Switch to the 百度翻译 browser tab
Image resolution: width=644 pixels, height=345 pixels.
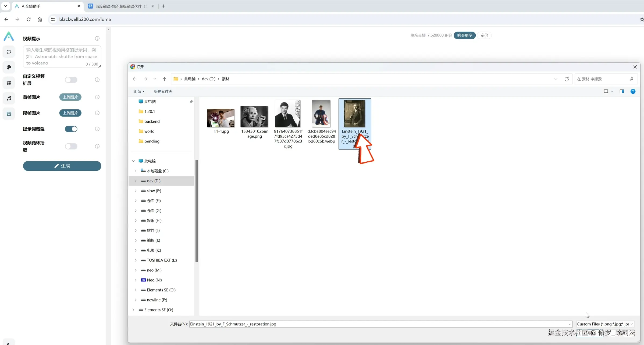119,6
